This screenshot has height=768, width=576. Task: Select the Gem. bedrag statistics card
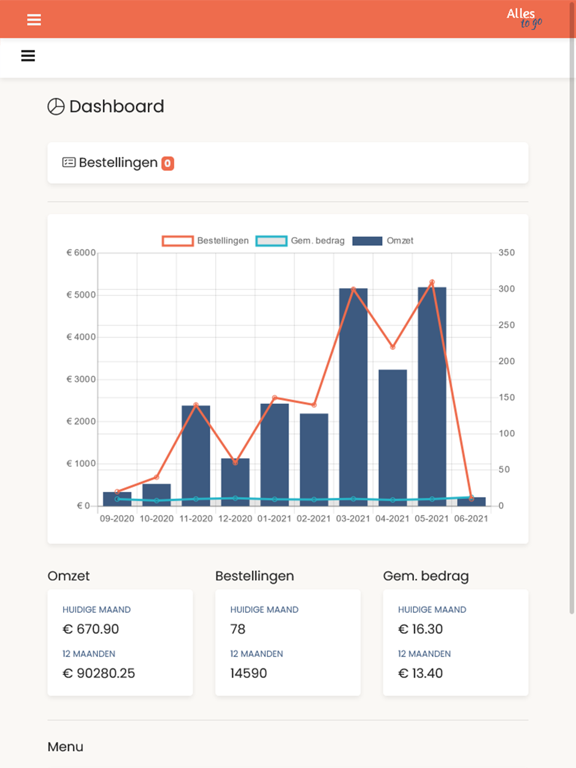point(456,643)
